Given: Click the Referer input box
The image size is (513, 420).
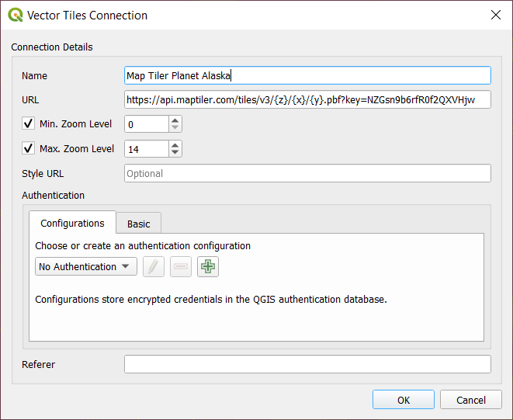Looking at the screenshot, I should [307, 364].
